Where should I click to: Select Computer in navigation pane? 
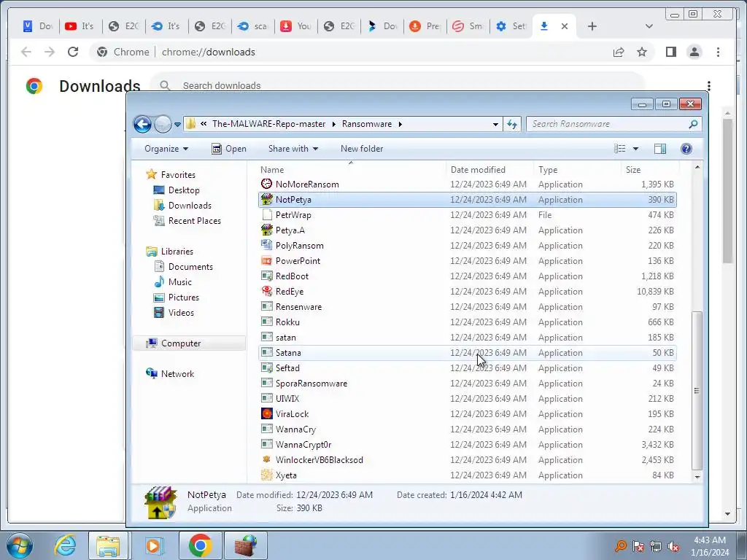coord(181,343)
